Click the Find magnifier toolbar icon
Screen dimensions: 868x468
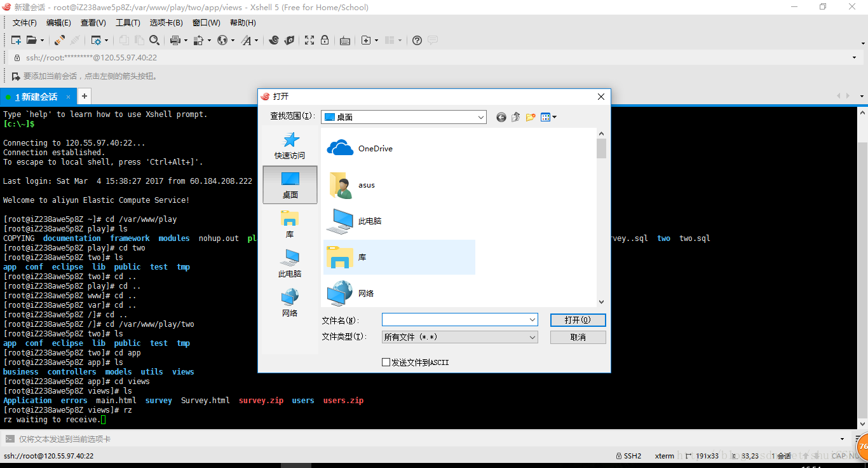point(154,40)
